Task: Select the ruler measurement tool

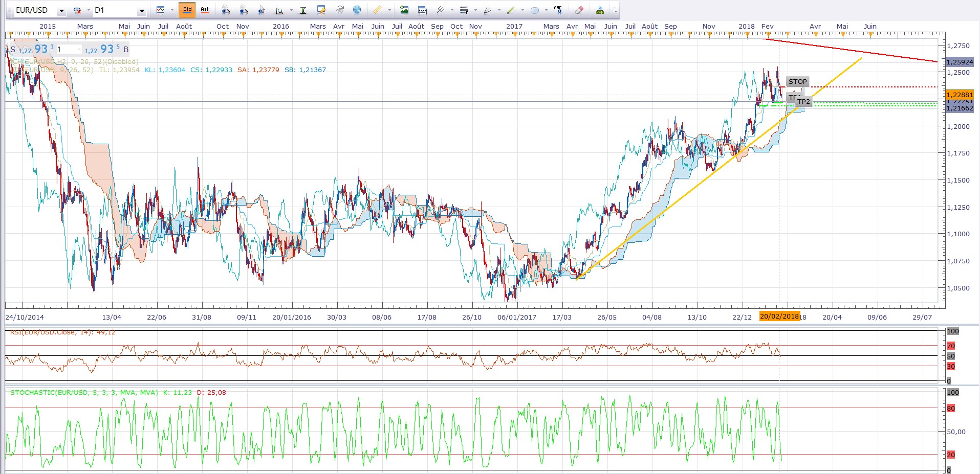Action: click(x=377, y=10)
